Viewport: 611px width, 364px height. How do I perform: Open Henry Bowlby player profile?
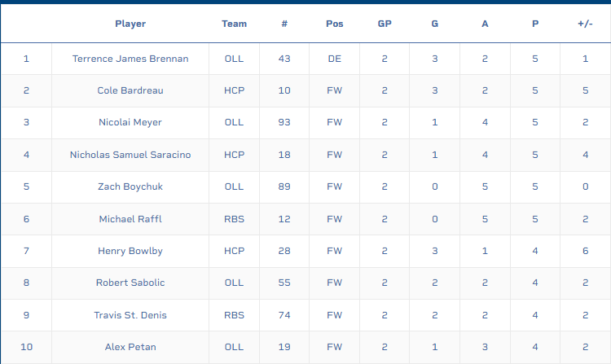click(x=130, y=251)
